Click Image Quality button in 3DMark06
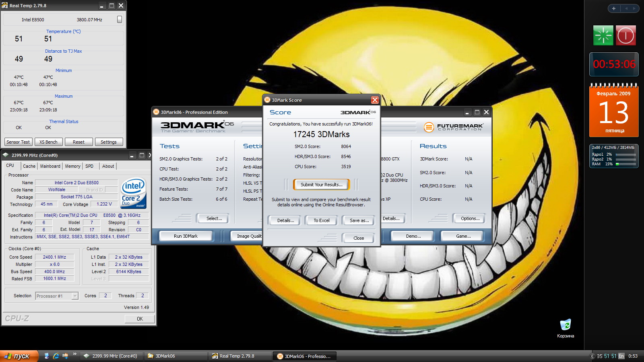The height and width of the screenshot is (362, 644). [x=246, y=236]
